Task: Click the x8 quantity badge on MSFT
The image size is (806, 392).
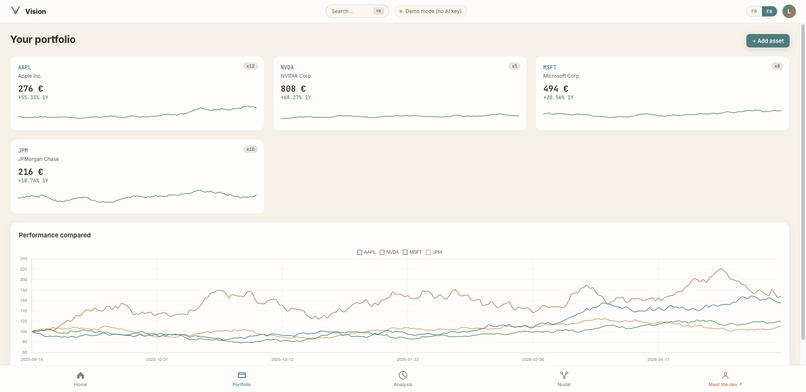Action: click(x=777, y=66)
